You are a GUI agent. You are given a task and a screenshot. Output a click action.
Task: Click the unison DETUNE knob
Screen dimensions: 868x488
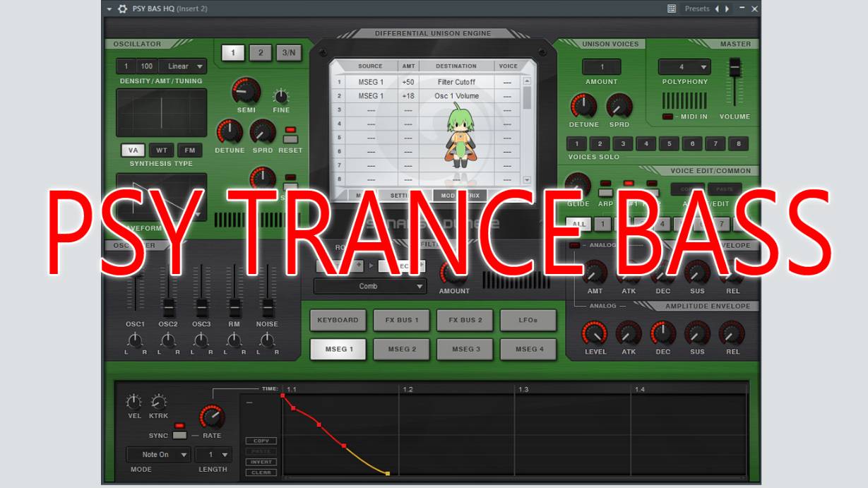click(x=583, y=106)
